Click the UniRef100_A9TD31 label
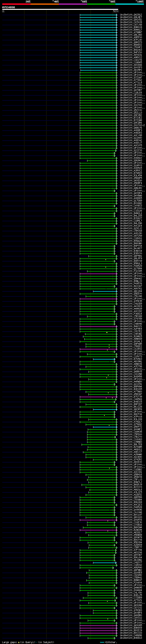 [x=131, y=55]
